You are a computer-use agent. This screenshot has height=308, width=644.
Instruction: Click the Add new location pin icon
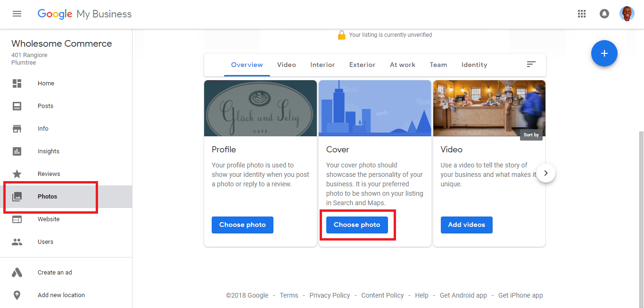coord(17,295)
